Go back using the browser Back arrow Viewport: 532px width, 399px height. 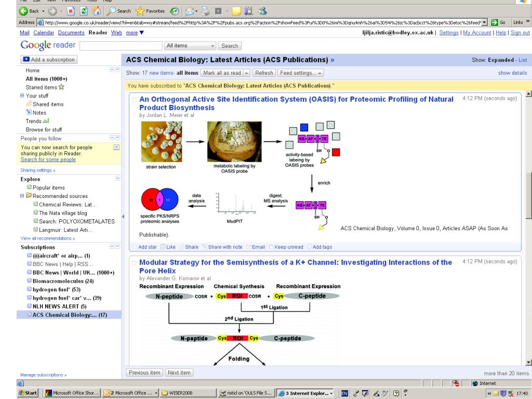tap(24, 11)
